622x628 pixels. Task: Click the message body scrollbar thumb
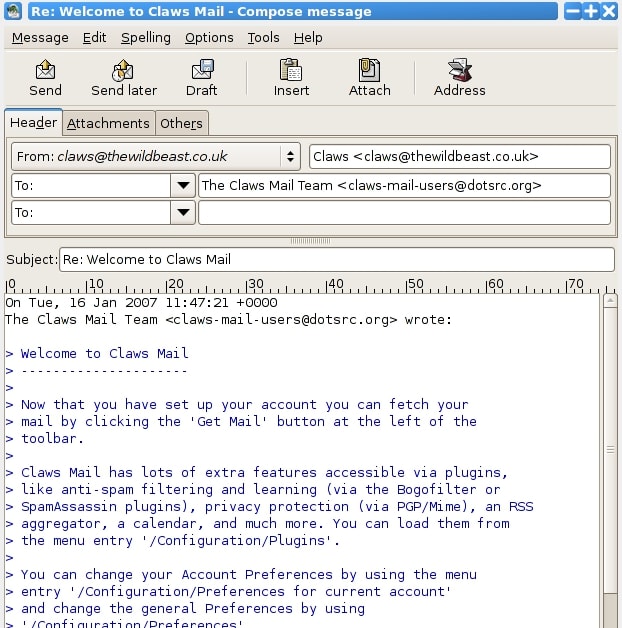(610, 450)
